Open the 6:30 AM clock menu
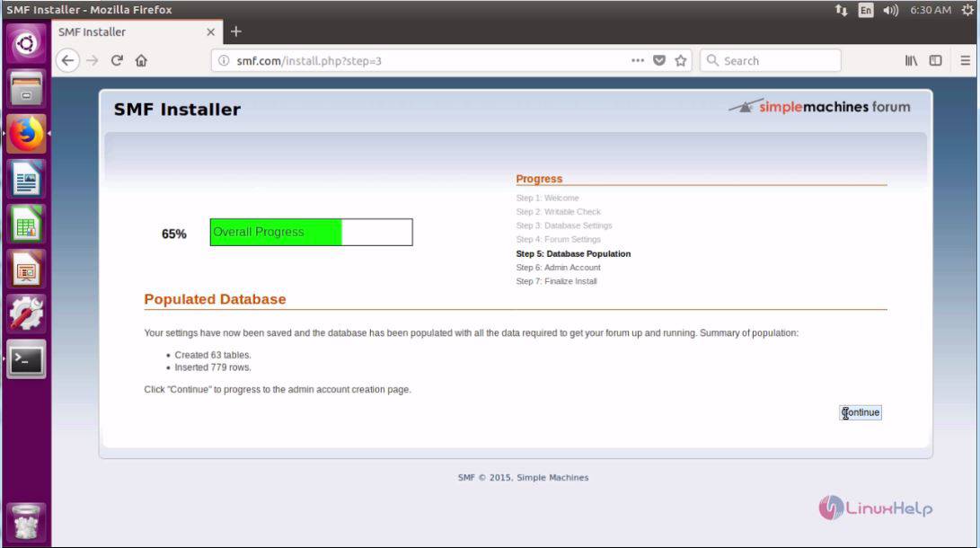980x548 pixels. pos(931,10)
